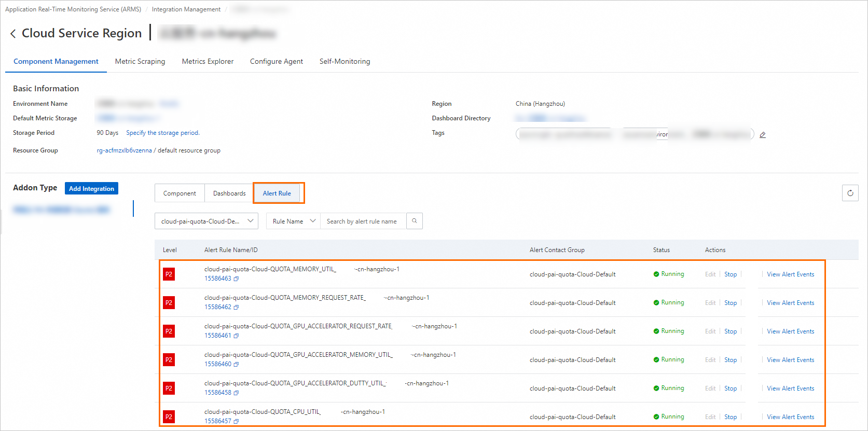Click 90 Days storage period value
Viewport: 868px width, 431px height.
pos(107,133)
